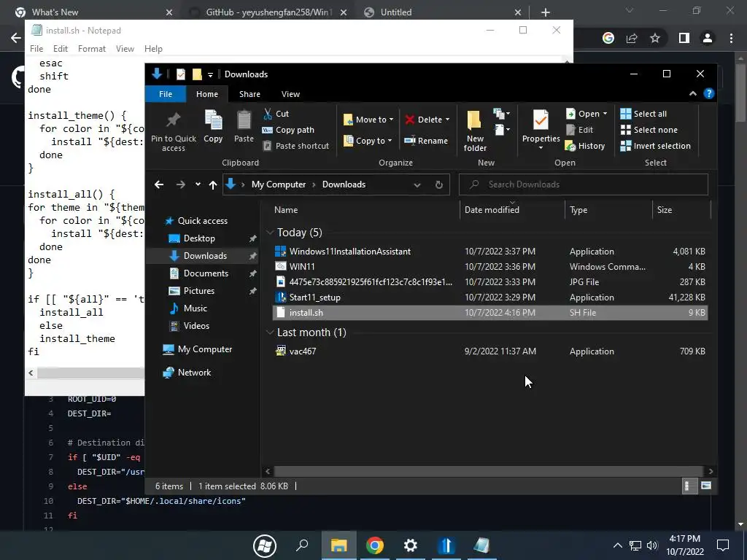Minimize the ribbon with chevron
The width and height of the screenshot is (747, 560).
(x=693, y=94)
